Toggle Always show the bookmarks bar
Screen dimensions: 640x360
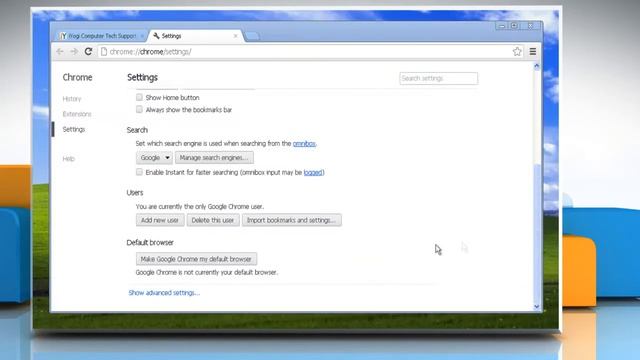pos(139,109)
